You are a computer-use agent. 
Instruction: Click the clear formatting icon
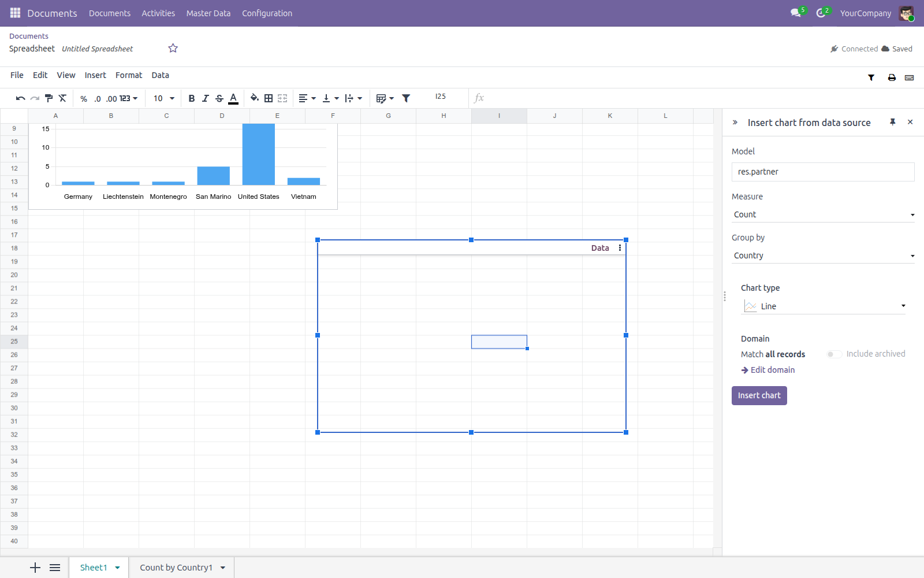pyautogui.click(x=62, y=98)
